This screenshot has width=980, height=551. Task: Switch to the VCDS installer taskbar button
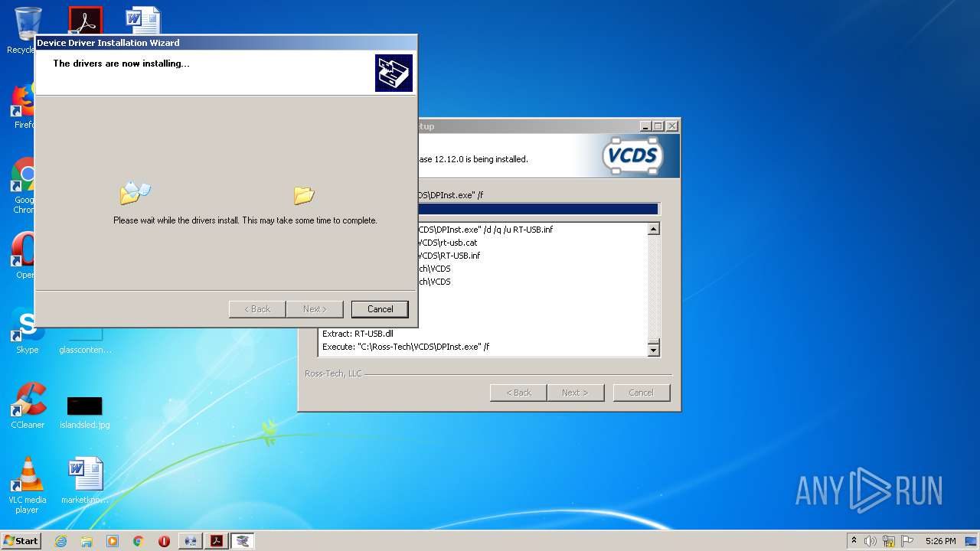click(x=191, y=541)
